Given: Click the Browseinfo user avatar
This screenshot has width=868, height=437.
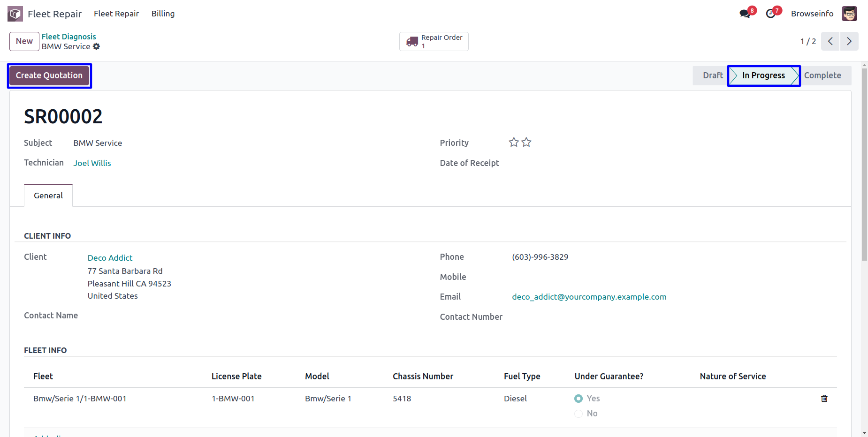Looking at the screenshot, I should (x=849, y=14).
